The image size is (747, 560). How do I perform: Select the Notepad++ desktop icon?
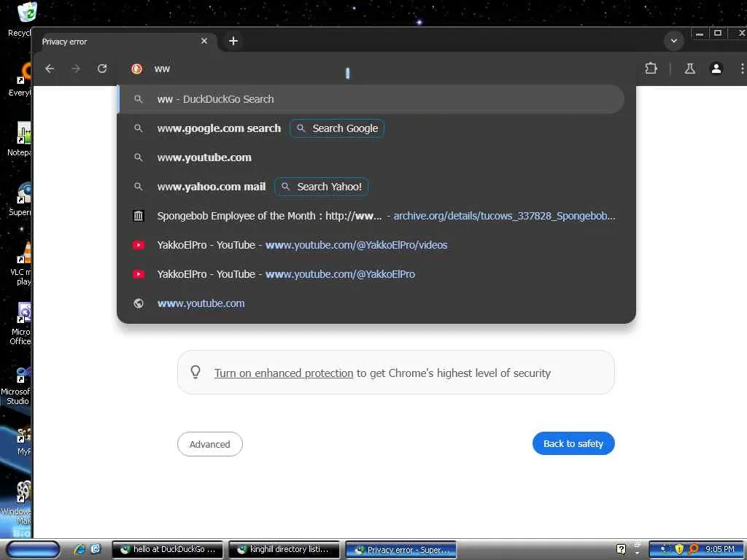pos(21,139)
